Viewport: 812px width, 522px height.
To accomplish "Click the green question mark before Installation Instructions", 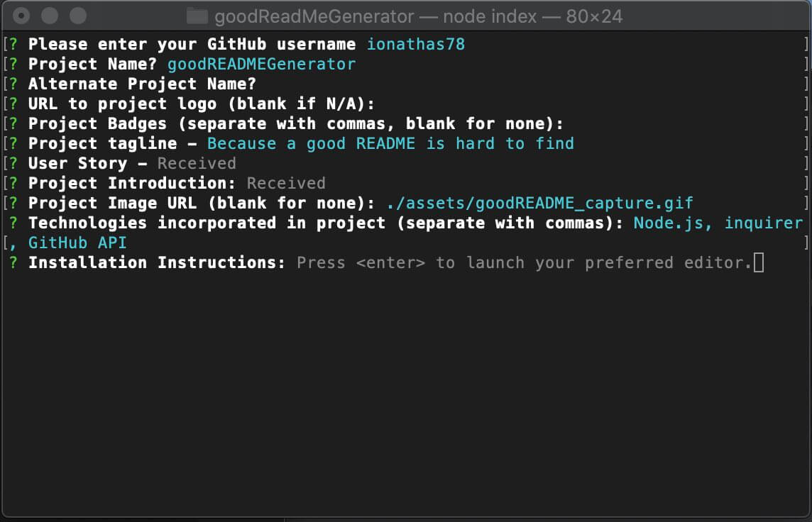I will (x=14, y=262).
